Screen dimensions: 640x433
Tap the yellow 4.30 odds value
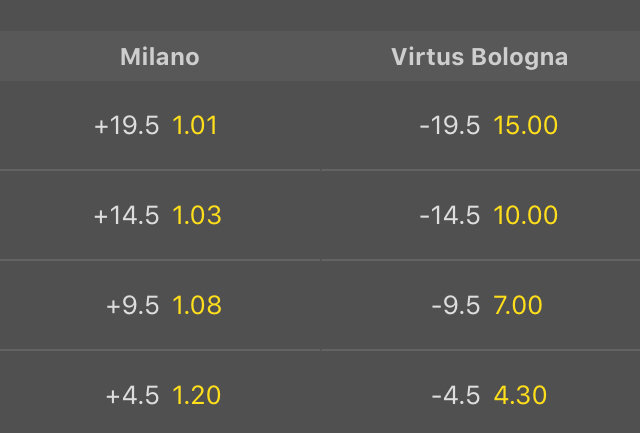(520, 395)
